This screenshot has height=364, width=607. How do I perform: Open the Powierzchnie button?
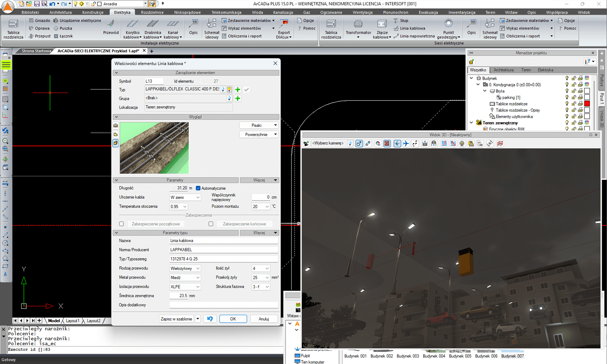click(259, 135)
